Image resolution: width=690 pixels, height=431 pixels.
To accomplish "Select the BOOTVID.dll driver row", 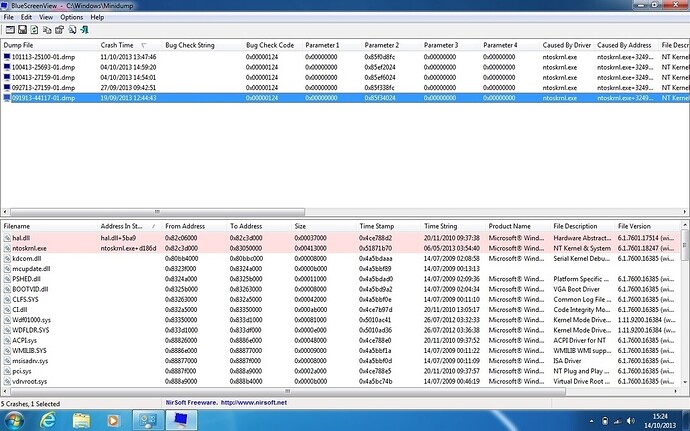I will coord(341,289).
